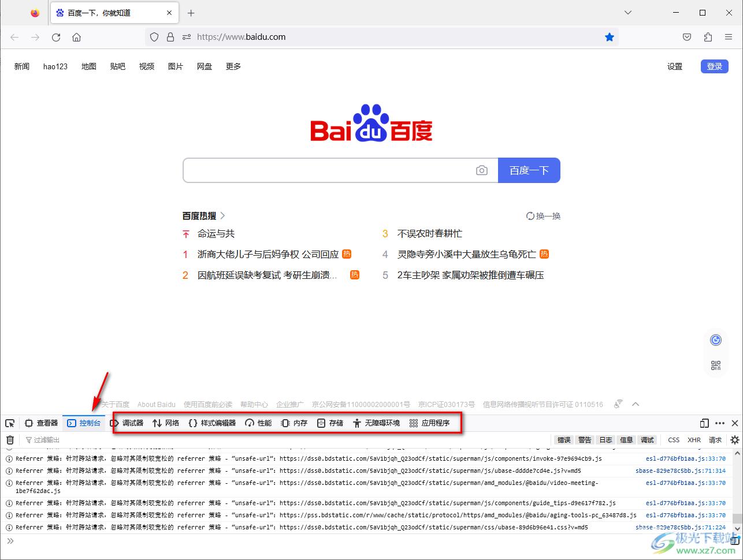Switch to the 存储 devtools tab
743x560 pixels.
[x=330, y=423]
